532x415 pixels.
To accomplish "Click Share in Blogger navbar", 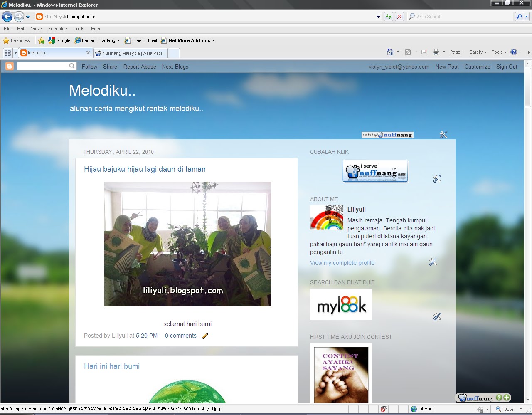I will click(110, 67).
